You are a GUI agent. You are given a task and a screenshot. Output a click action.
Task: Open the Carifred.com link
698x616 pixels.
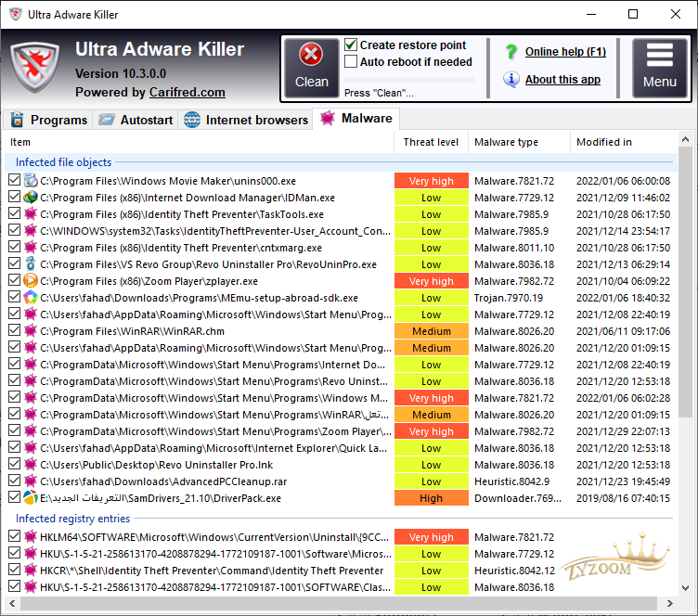point(187,92)
